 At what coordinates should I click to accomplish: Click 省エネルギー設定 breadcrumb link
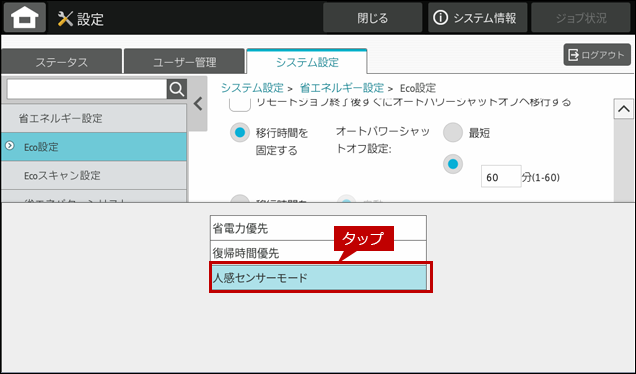(x=342, y=88)
